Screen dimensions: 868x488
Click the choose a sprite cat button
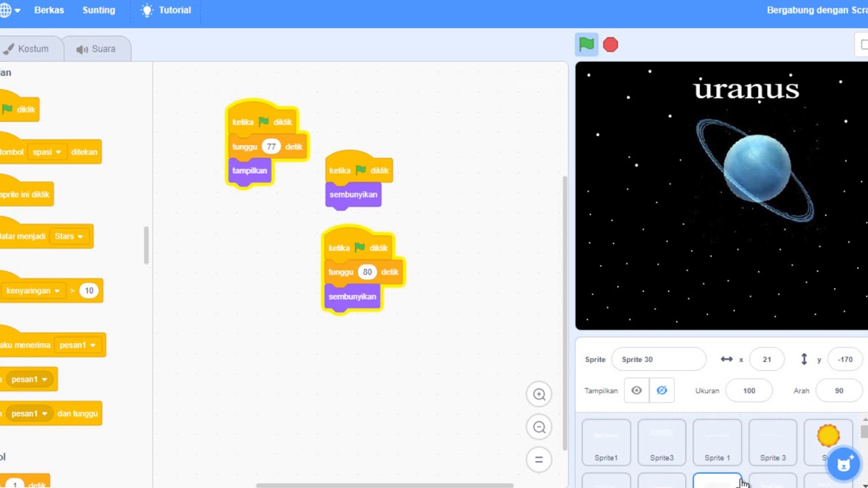(x=844, y=464)
